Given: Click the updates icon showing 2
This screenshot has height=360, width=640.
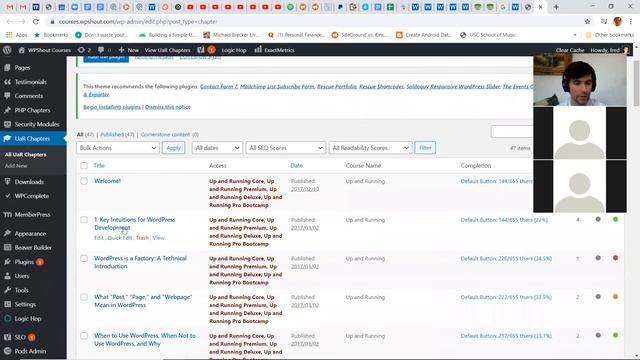Looking at the screenshot, I should coord(84,50).
